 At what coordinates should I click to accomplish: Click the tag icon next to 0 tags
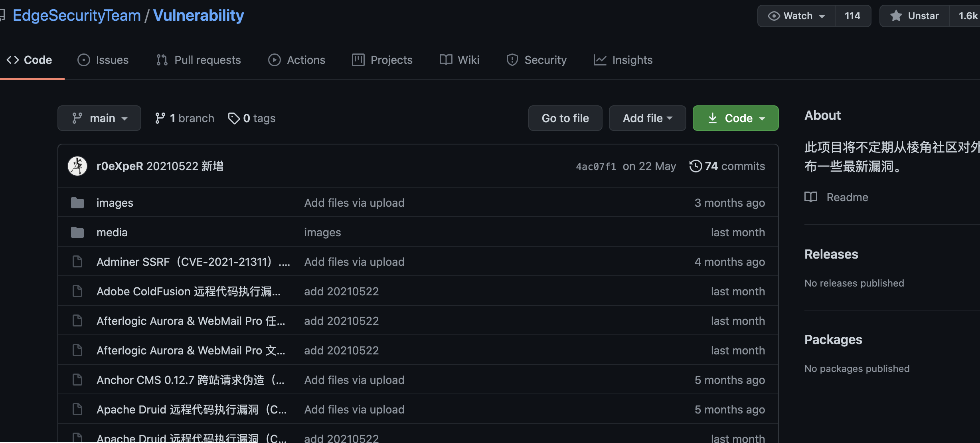tap(233, 118)
